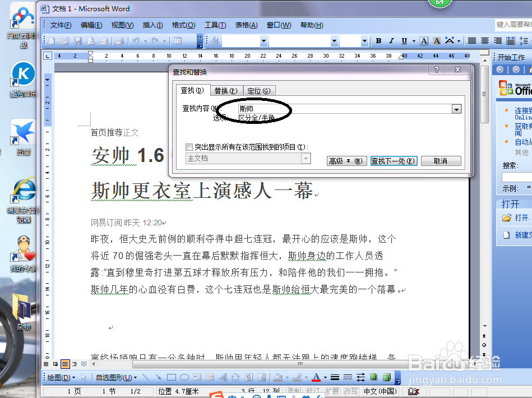Select the underline icon on the toolbar
Viewport: 532px width, 398px height.
(404, 41)
